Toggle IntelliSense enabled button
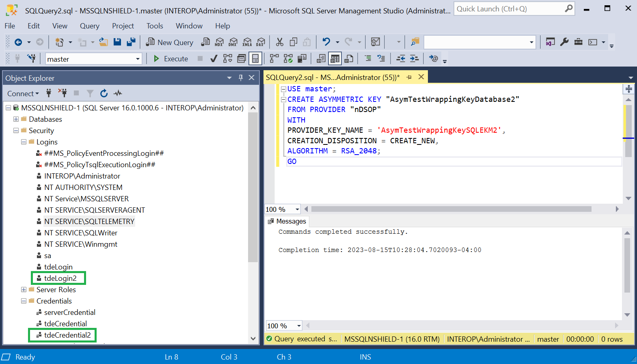 point(255,59)
